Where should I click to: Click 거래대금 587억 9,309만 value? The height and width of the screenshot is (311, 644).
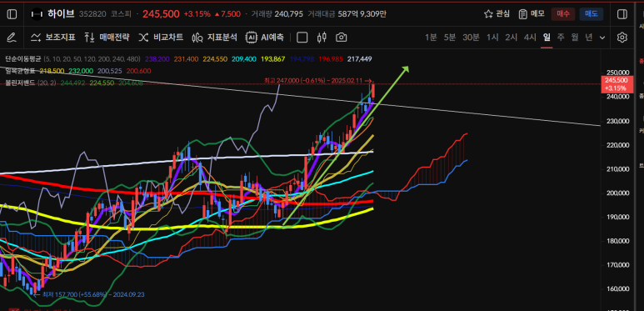pos(362,14)
